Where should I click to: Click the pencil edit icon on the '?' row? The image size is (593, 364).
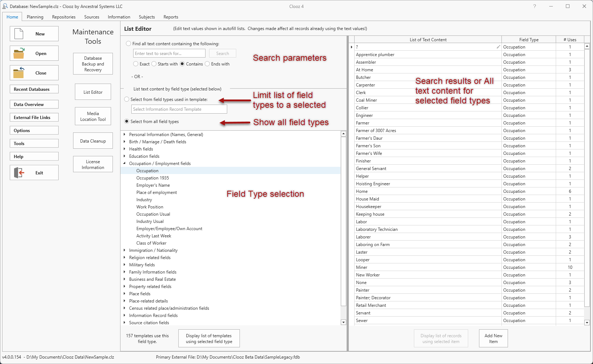coord(498,47)
